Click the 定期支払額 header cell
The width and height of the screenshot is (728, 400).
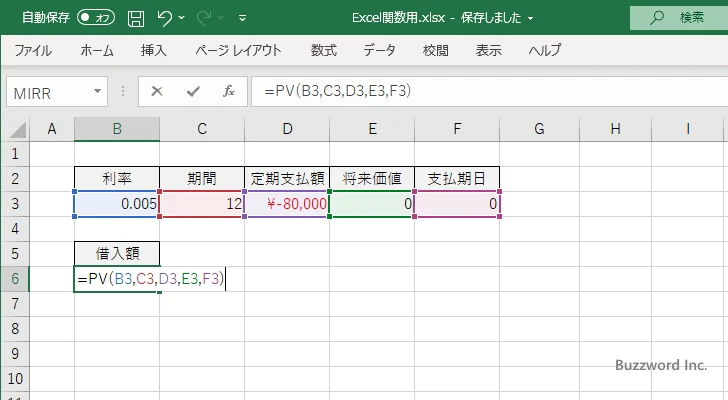pos(287,179)
